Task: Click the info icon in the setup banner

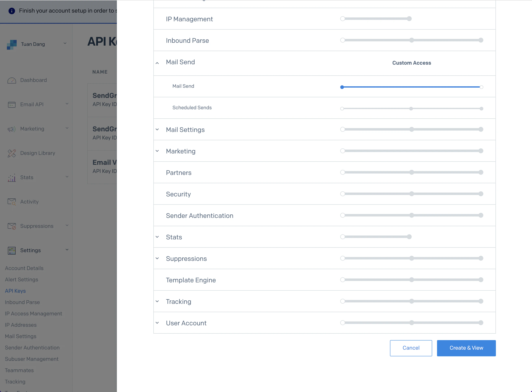Action: click(x=12, y=11)
